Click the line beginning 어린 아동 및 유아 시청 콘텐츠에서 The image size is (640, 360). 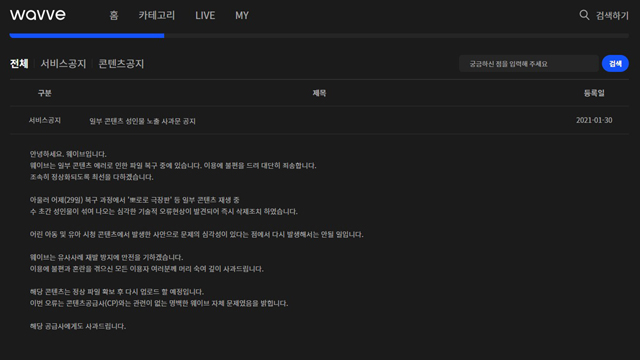click(x=196, y=234)
